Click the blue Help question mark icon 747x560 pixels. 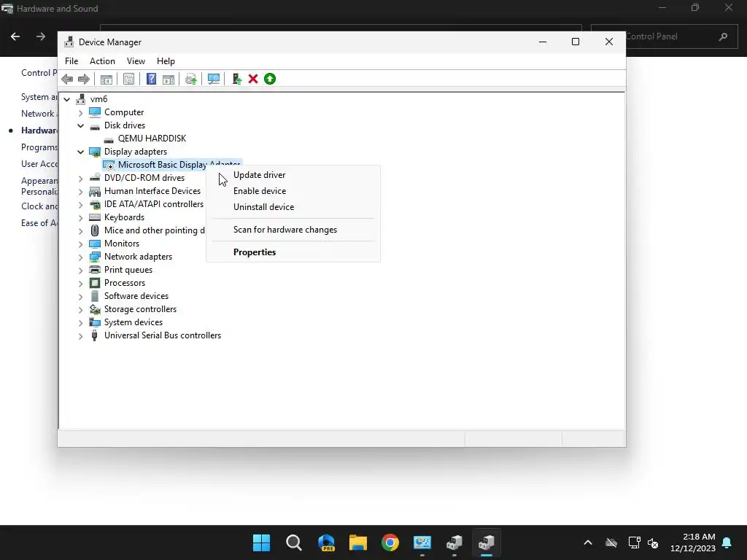[151, 79]
